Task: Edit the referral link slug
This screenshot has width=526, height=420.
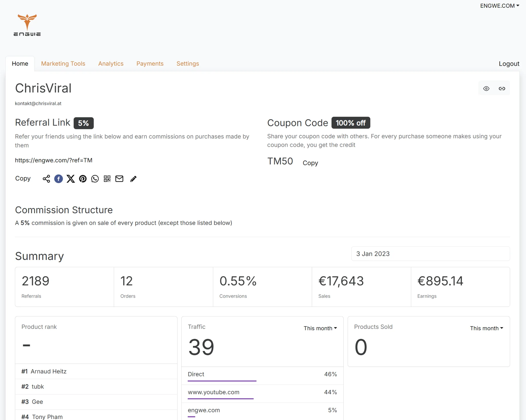Action: pyautogui.click(x=133, y=179)
